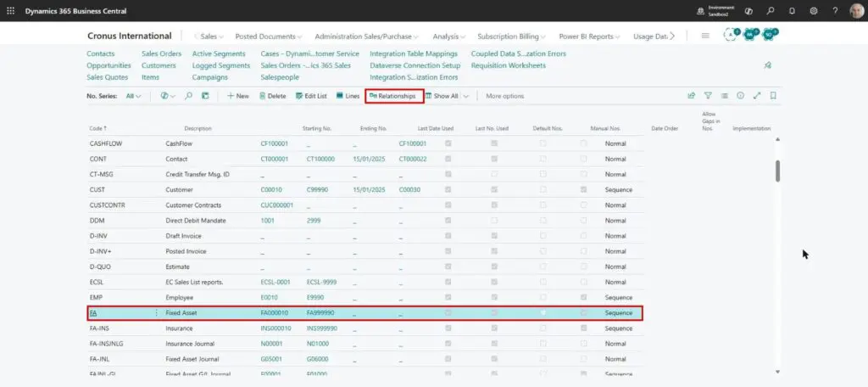Toggle first checkbox in DDM row
This screenshot has width=868, height=387.
click(x=448, y=220)
